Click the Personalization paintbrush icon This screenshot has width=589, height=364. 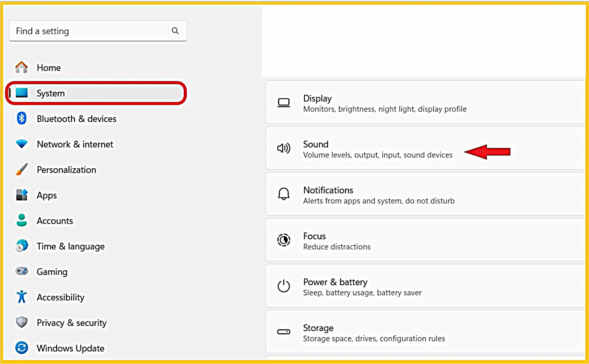[21, 169]
